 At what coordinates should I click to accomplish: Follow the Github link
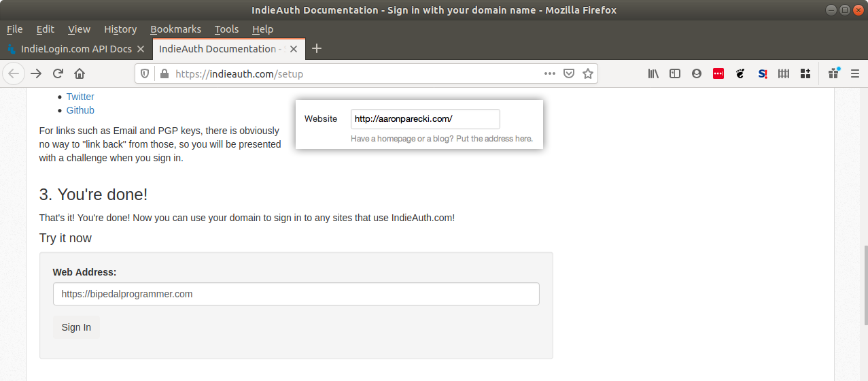80,110
